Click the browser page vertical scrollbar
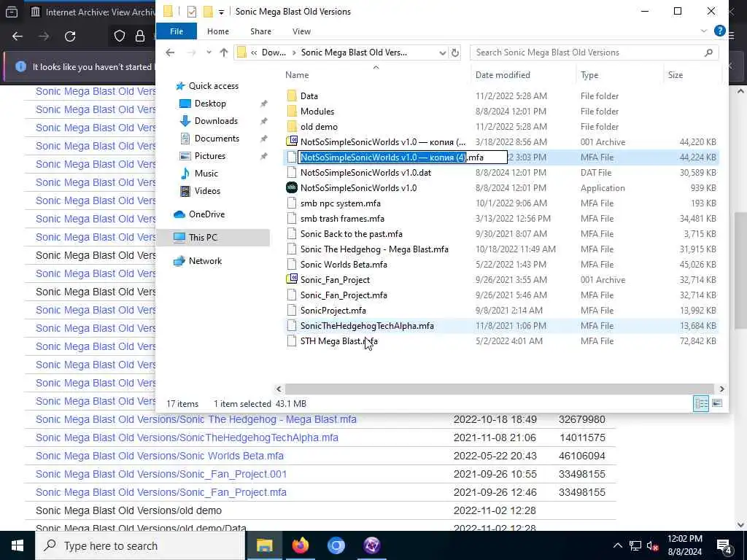 click(741, 270)
